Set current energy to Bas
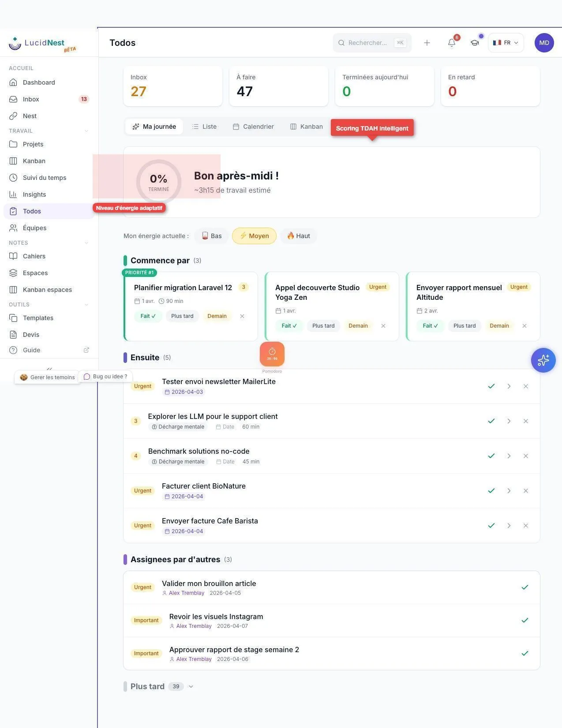562x728 pixels. (x=212, y=236)
